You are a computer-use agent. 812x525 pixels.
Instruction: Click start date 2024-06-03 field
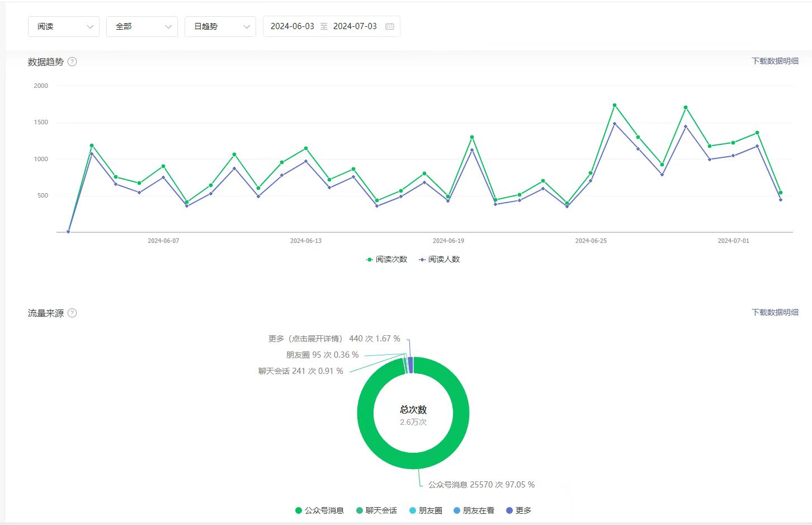click(292, 26)
